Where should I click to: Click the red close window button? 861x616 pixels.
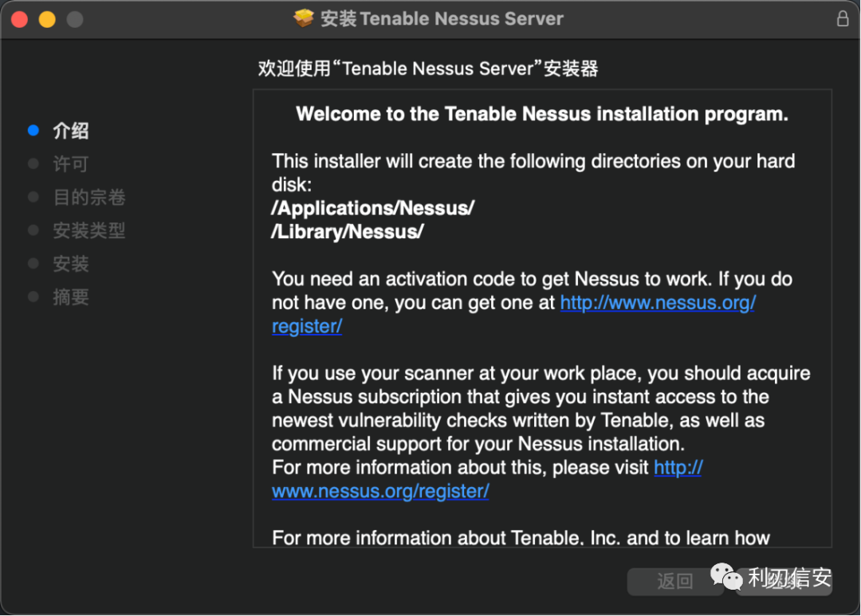pos(20,19)
